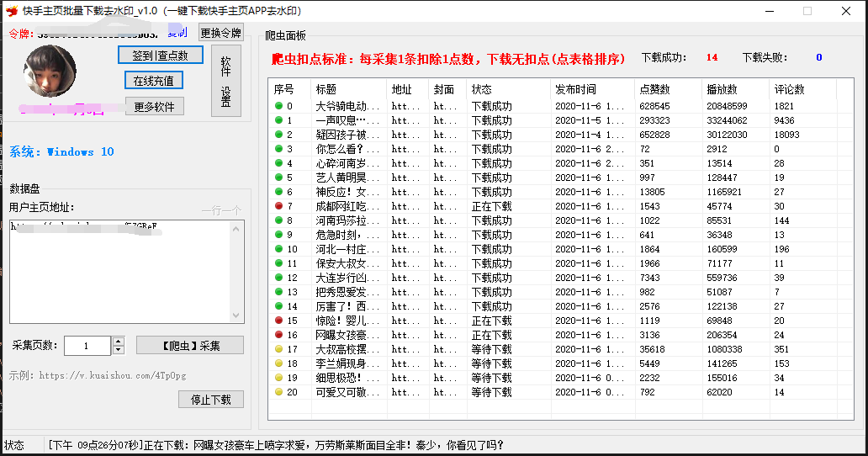
Task: Click the address box scroll-down arrow
Action: tap(236, 315)
